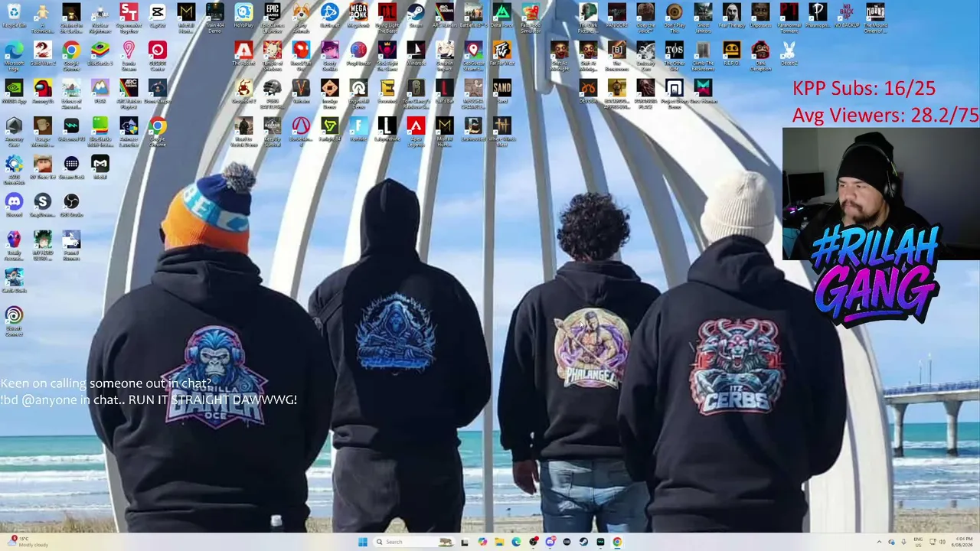Open the ENG US language switcher
Image resolution: width=980 pixels, height=551 pixels.
[x=918, y=542]
